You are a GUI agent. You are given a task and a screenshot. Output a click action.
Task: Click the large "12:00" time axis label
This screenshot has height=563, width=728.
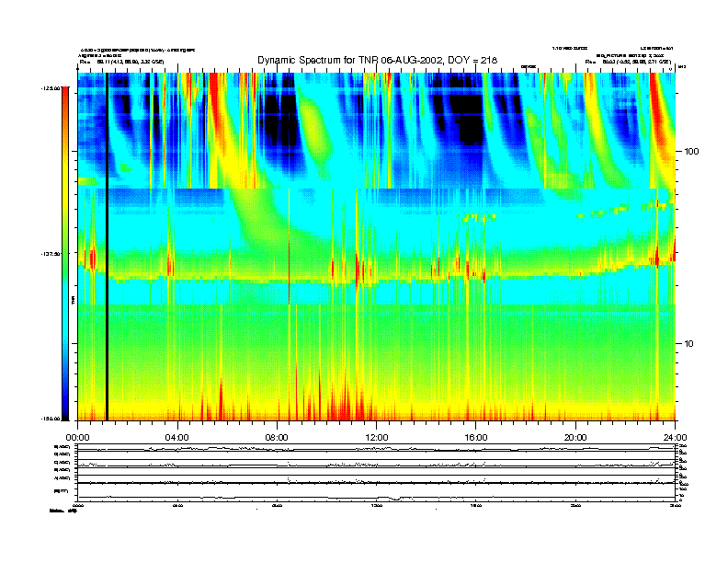377,438
